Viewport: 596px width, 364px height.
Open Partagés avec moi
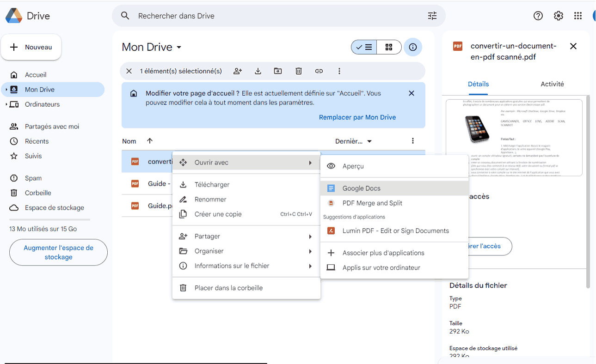[x=52, y=127]
